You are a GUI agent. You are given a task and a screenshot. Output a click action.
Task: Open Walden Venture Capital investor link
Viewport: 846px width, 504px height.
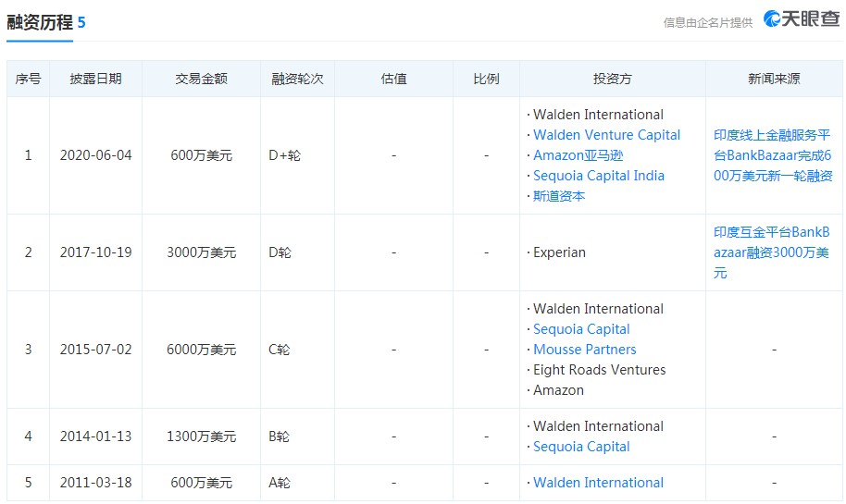606,135
